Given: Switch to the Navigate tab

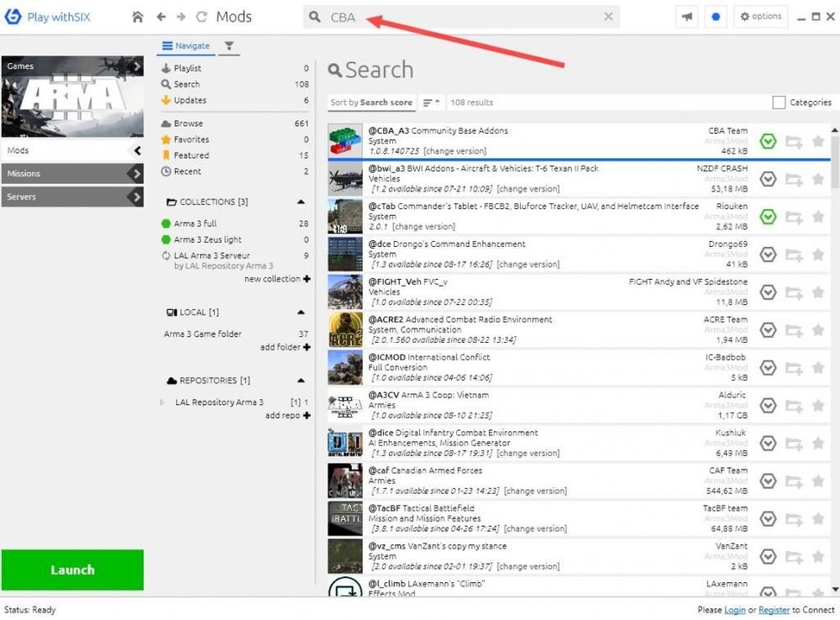Looking at the screenshot, I should click(x=186, y=46).
